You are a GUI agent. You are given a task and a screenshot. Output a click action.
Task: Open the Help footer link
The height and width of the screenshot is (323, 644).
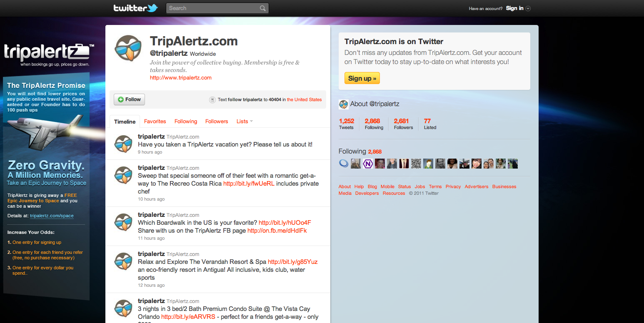[x=359, y=187]
